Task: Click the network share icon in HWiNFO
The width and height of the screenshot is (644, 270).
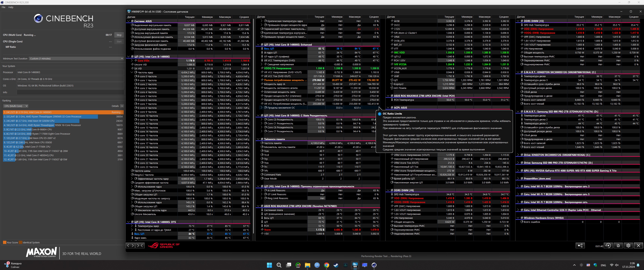Action: 580,245
